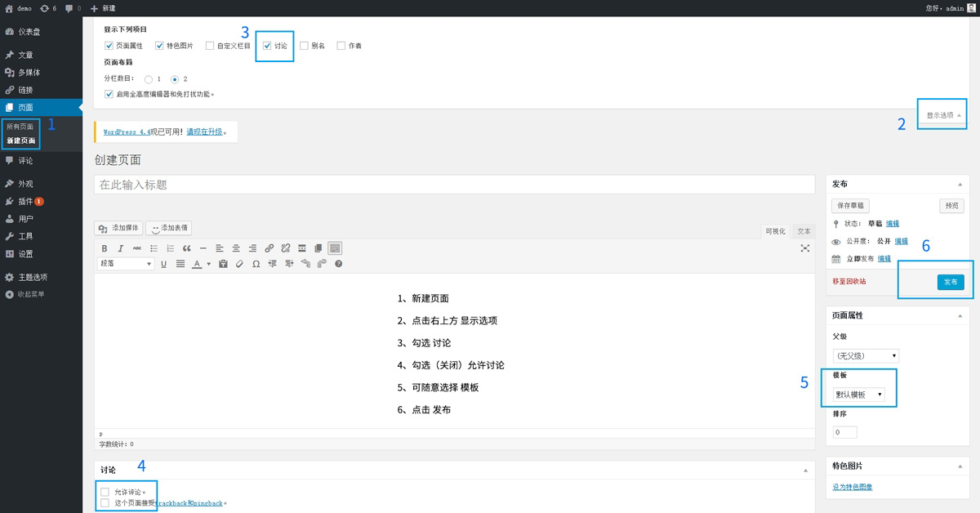This screenshot has height=513, width=980.
Task: Insert a special character (omega icon)
Action: [256, 264]
